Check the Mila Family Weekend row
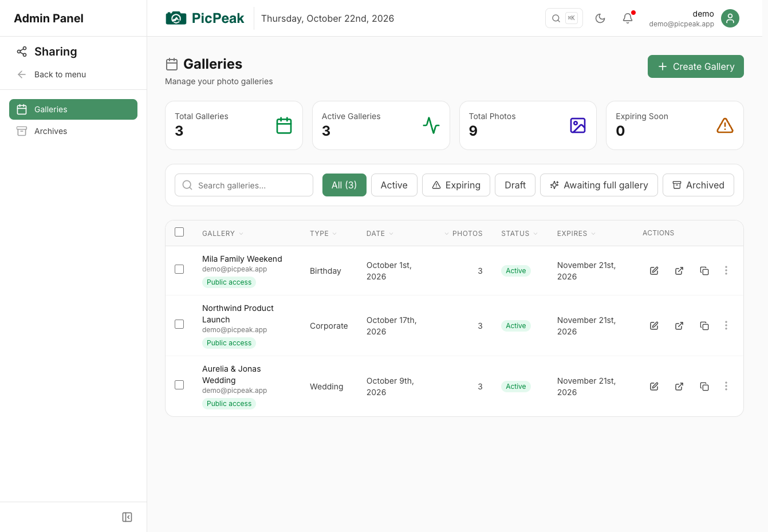Image resolution: width=768 pixels, height=532 pixels. [x=179, y=269]
